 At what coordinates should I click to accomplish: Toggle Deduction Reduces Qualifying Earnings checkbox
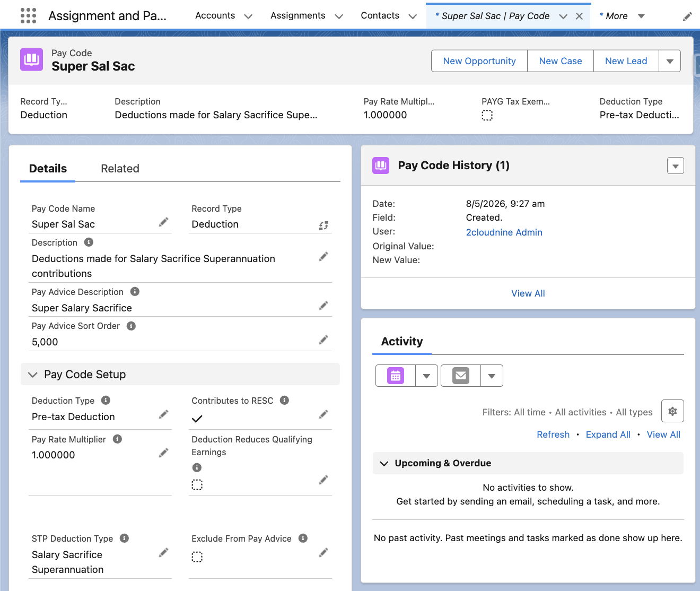pos(197,484)
